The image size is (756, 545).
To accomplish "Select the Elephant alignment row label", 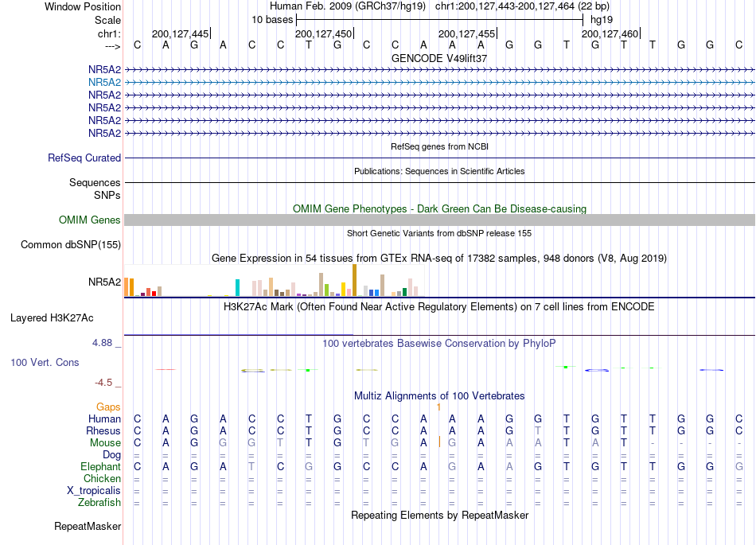I will pos(100,467).
